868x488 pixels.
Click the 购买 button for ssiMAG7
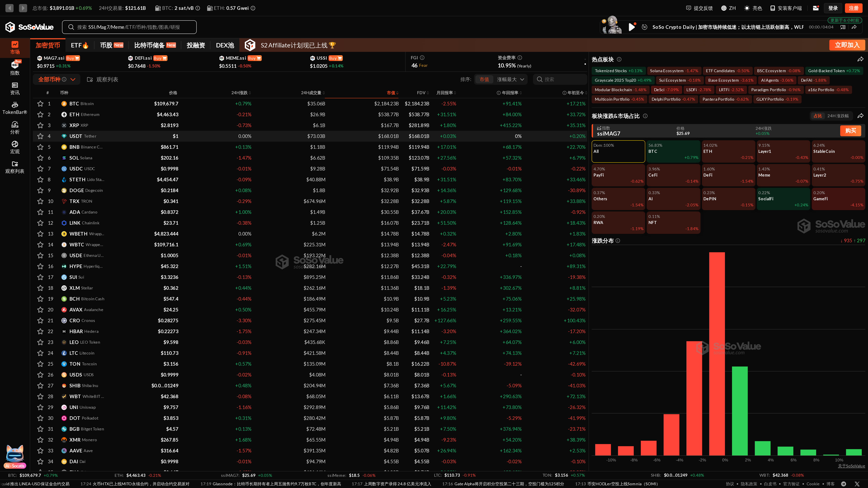click(x=851, y=131)
